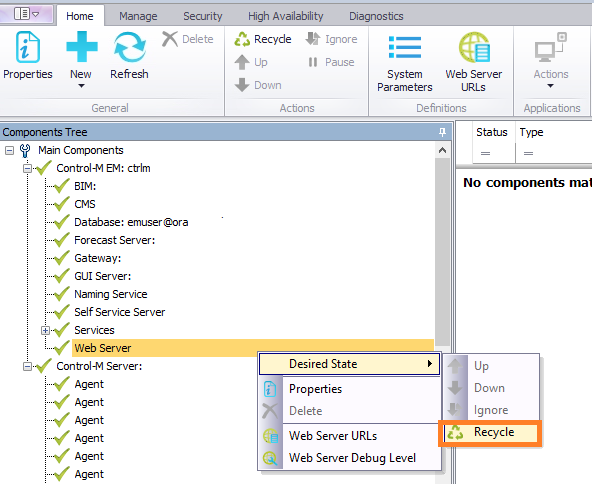Switch to the High Availability tab

coord(286,16)
